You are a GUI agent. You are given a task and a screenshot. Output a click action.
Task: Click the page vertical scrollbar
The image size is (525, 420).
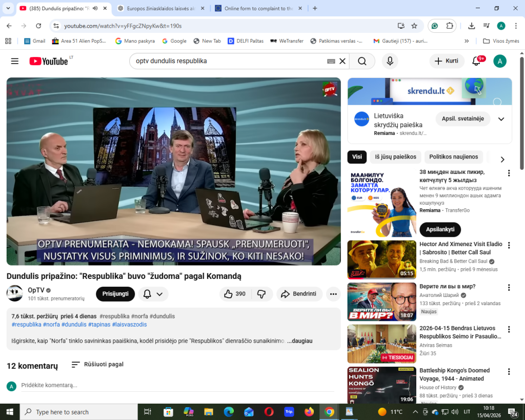pyautogui.click(x=521, y=114)
